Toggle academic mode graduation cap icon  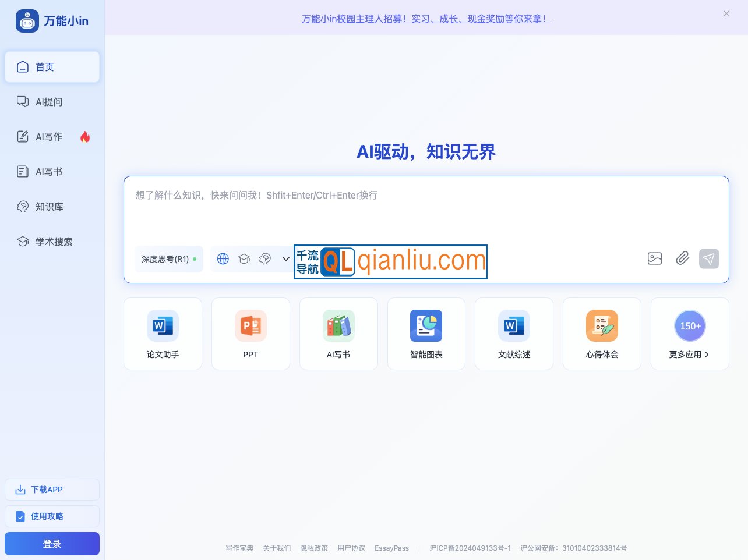pos(244,258)
